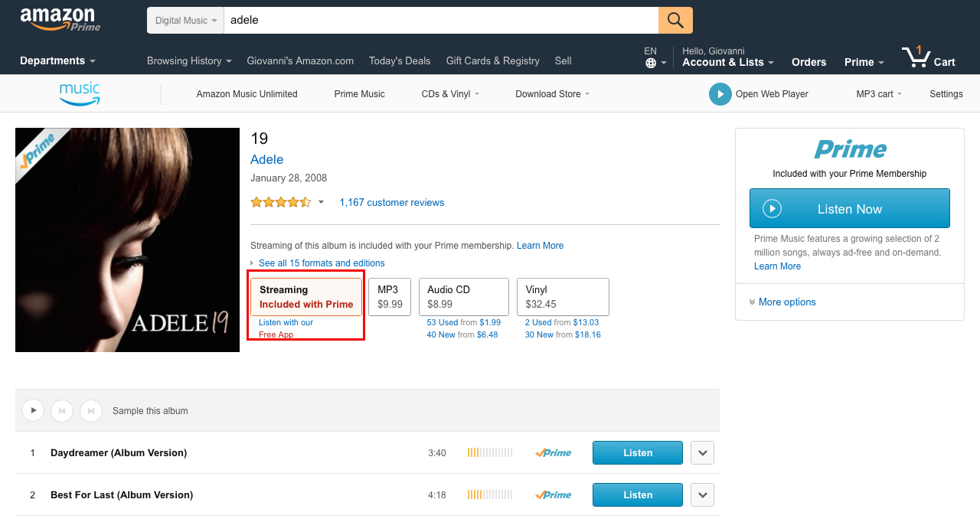Open 1,167 customer reviews
The image size is (980, 522).
(x=392, y=203)
